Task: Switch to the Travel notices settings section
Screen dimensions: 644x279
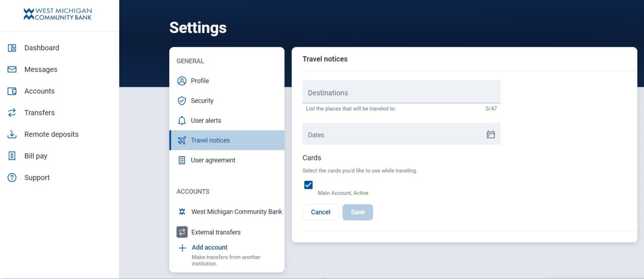Action: [210, 140]
